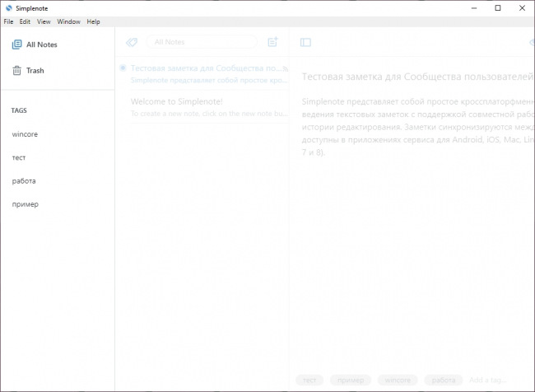Open the Trash folder
535x392 pixels.
[x=28, y=71]
